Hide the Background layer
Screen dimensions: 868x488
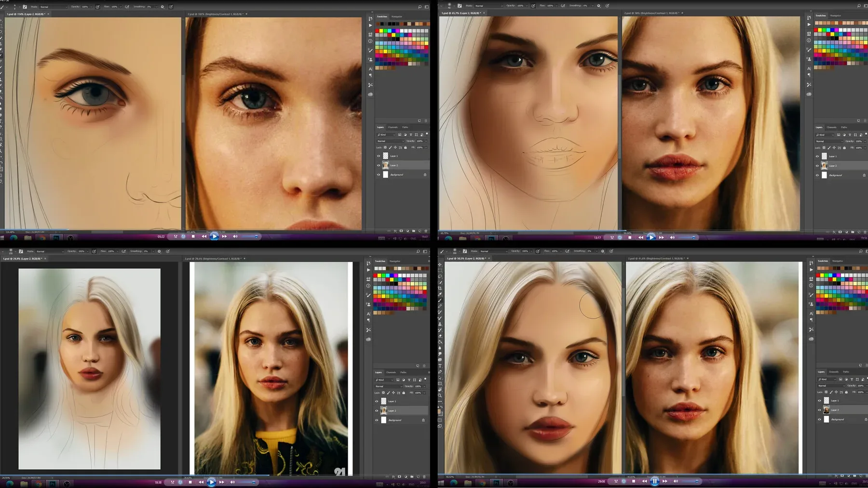(x=819, y=419)
